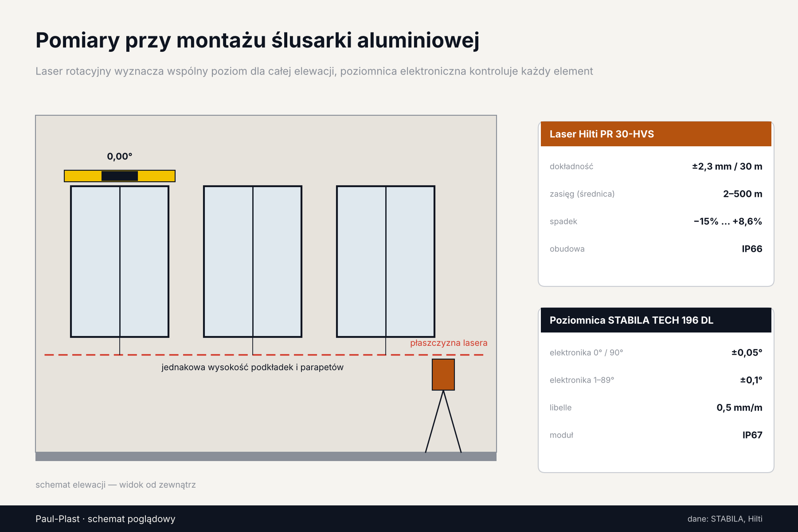Click the yellow electronic level above left window
The height and width of the screenshot is (532, 798).
coord(120,176)
